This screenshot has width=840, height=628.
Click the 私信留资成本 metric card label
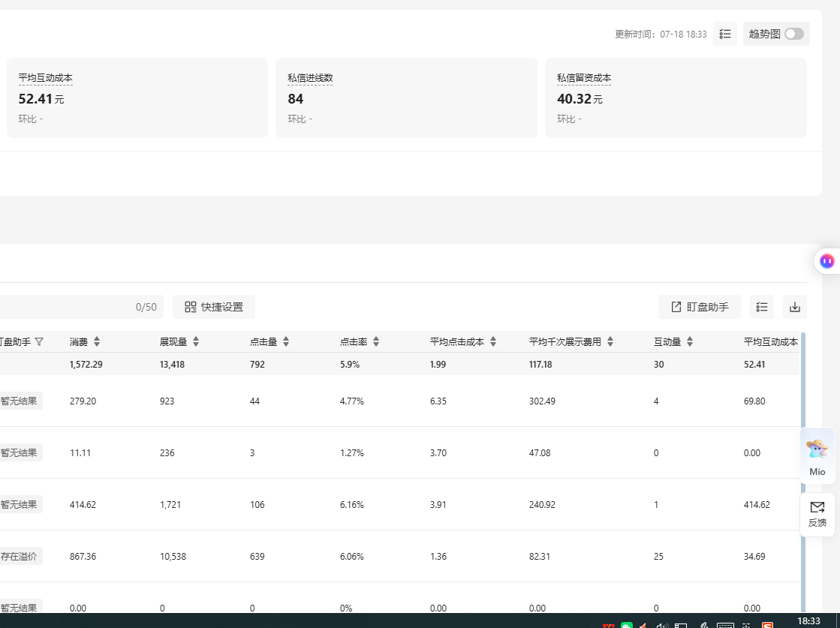click(x=584, y=78)
